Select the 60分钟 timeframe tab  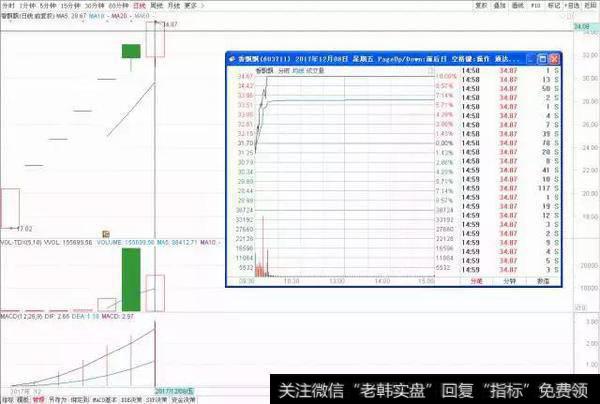point(118,5)
